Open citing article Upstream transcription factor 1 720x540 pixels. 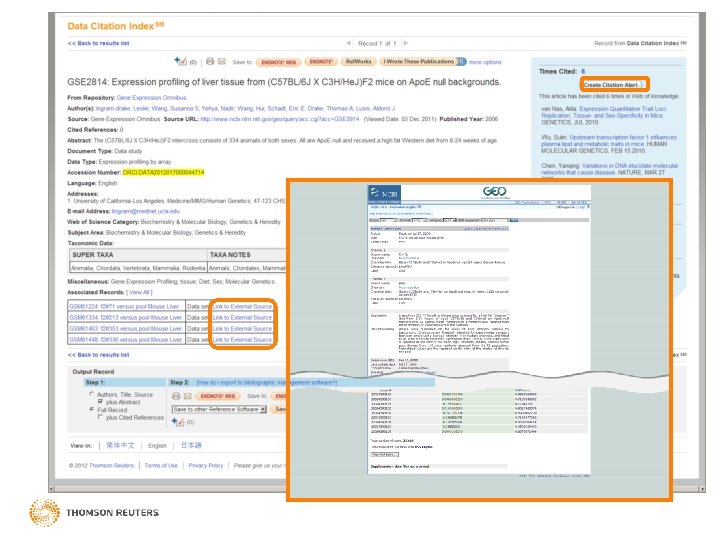pos(608,141)
